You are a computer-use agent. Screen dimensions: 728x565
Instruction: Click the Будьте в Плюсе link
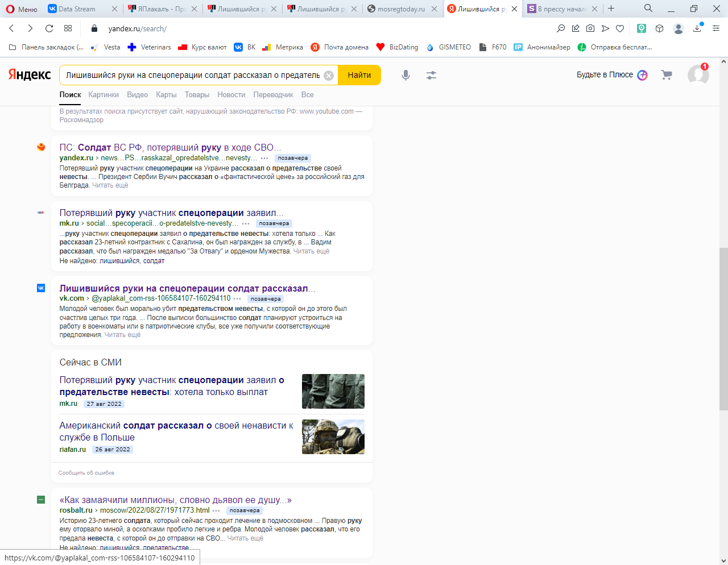tap(605, 75)
